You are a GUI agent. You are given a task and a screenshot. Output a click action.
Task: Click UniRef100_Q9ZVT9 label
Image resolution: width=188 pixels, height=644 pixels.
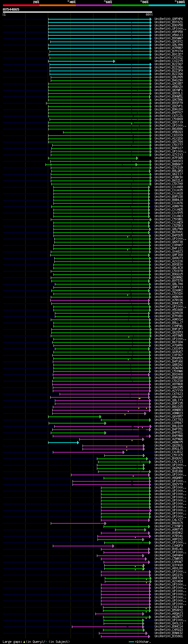[169, 484]
